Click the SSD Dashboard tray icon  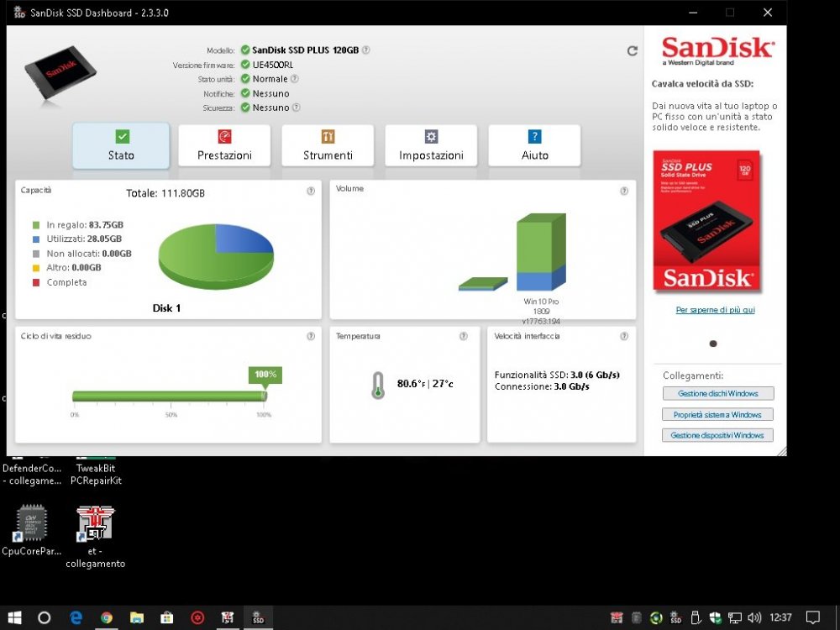(x=675, y=617)
